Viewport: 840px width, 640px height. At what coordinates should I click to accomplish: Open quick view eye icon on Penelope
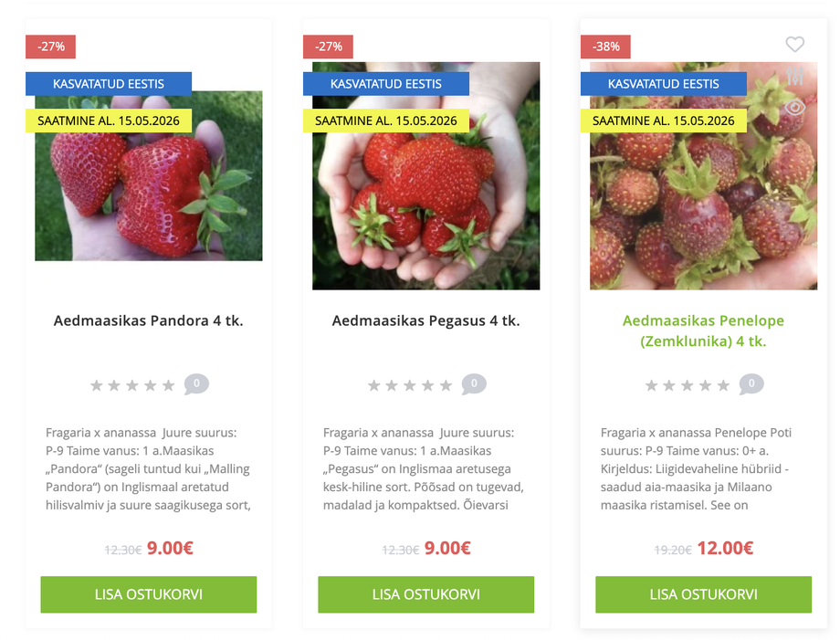(x=795, y=107)
